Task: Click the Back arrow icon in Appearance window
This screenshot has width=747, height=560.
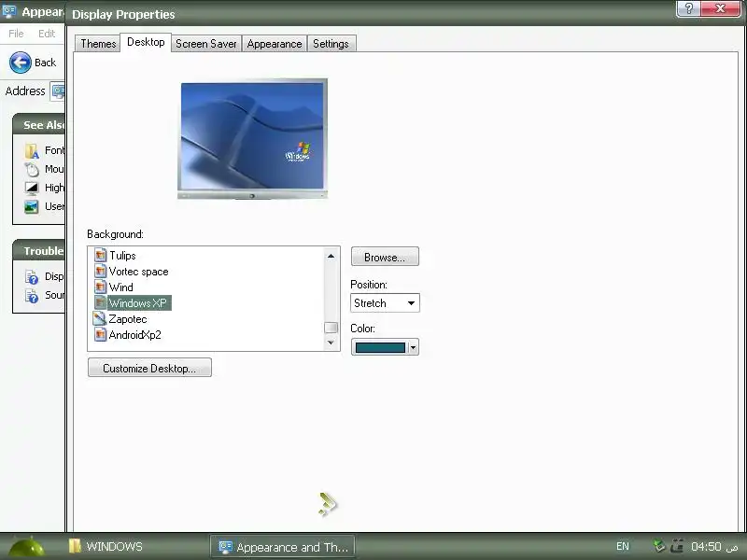Action: click(21, 63)
